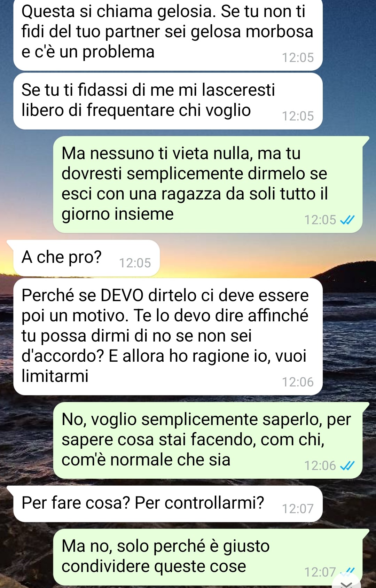The image size is (376, 588).
Task: Tap the 12:07 timestamp on 'Per controllarmi?' message
Action: 298,509
